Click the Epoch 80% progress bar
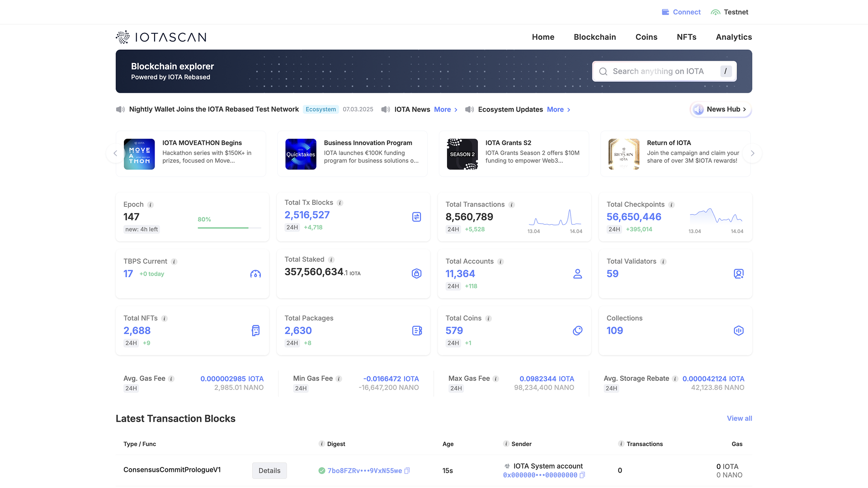Screen dimensions: 868x488 [x=229, y=228]
